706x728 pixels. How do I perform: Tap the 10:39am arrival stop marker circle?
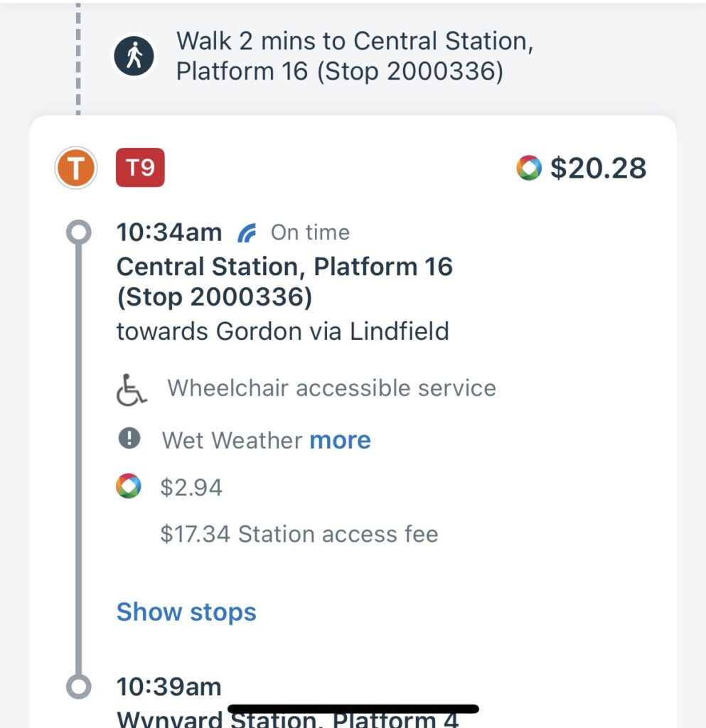pyautogui.click(x=78, y=686)
